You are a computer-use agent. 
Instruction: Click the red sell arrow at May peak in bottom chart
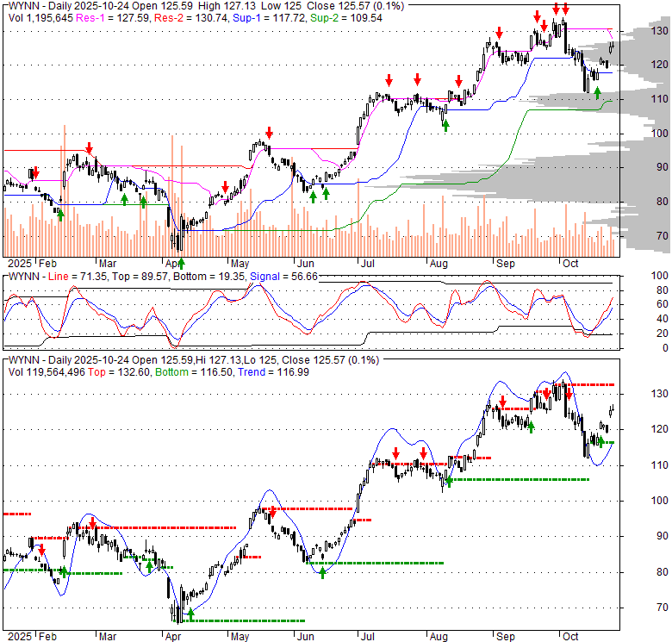click(271, 512)
